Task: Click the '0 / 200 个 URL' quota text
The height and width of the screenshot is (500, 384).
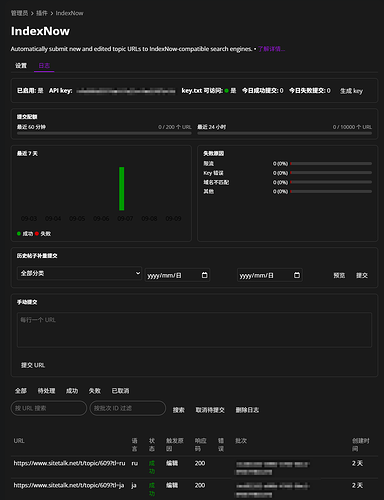Action: point(175,127)
